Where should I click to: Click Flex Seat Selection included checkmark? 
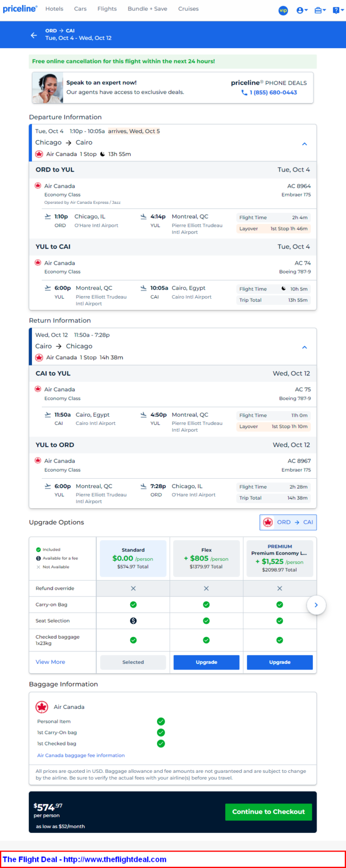206,621
